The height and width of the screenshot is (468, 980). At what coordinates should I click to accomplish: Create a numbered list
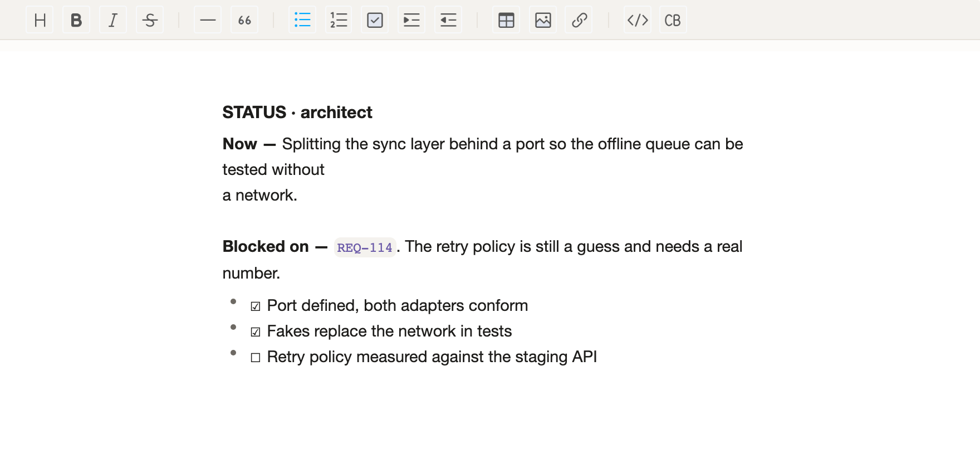pos(339,20)
